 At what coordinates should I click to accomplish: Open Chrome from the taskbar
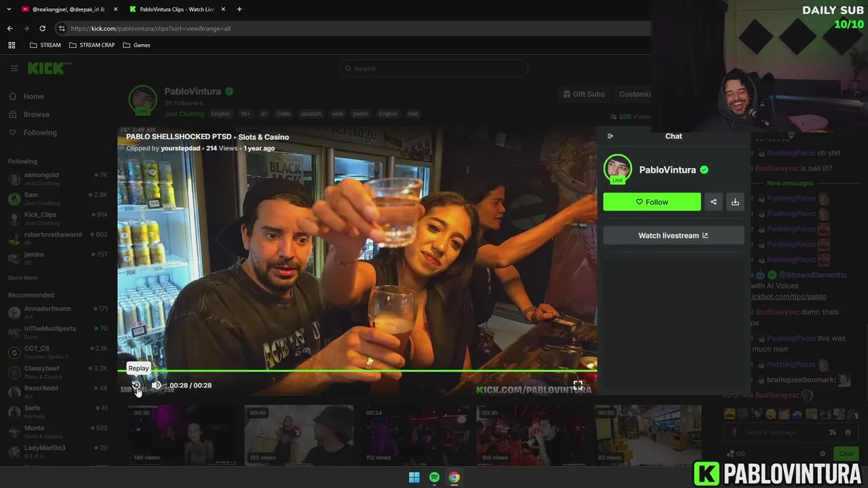[454, 477]
